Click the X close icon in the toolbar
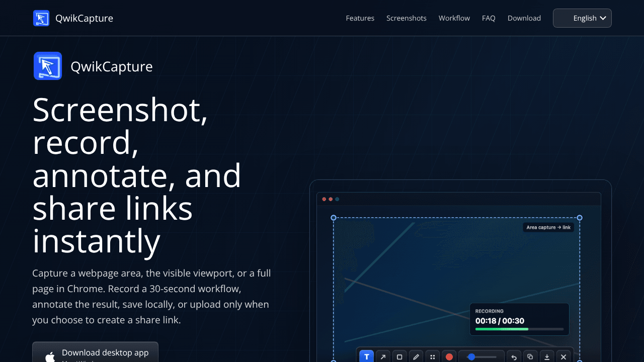Viewport: 644px width, 362px height. (x=563, y=356)
